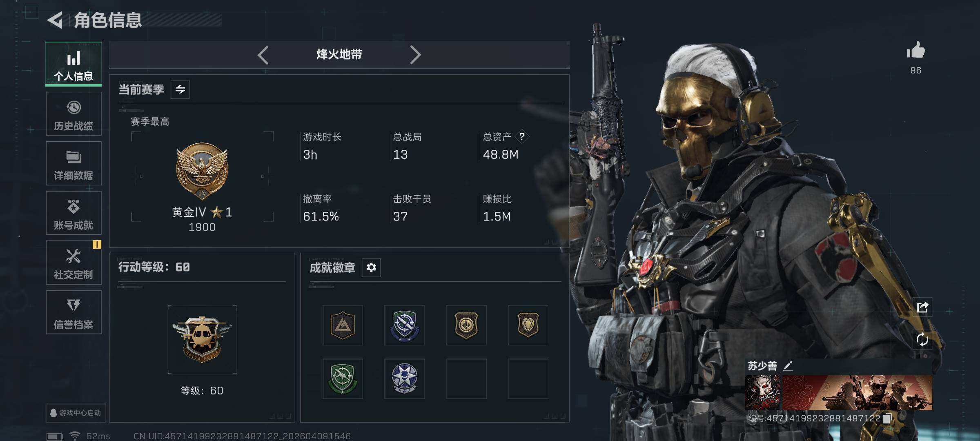
Task: Select the green crosshair achievement badge
Action: pos(343,379)
